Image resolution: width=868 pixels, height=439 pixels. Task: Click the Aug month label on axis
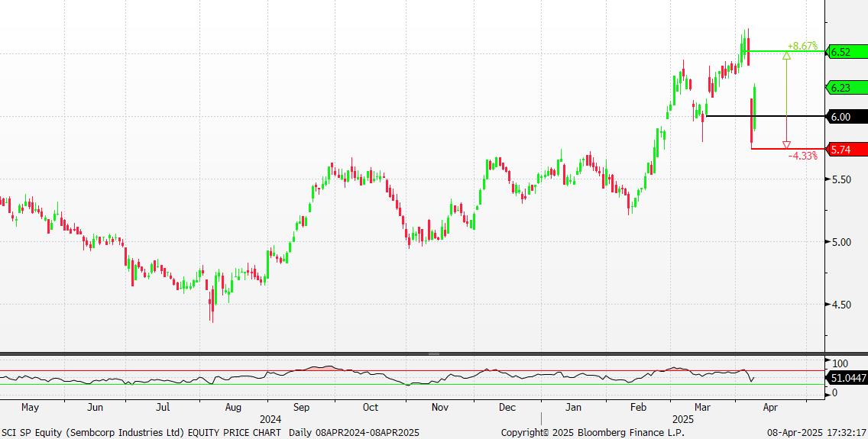pyautogui.click(x=233, y=408)
